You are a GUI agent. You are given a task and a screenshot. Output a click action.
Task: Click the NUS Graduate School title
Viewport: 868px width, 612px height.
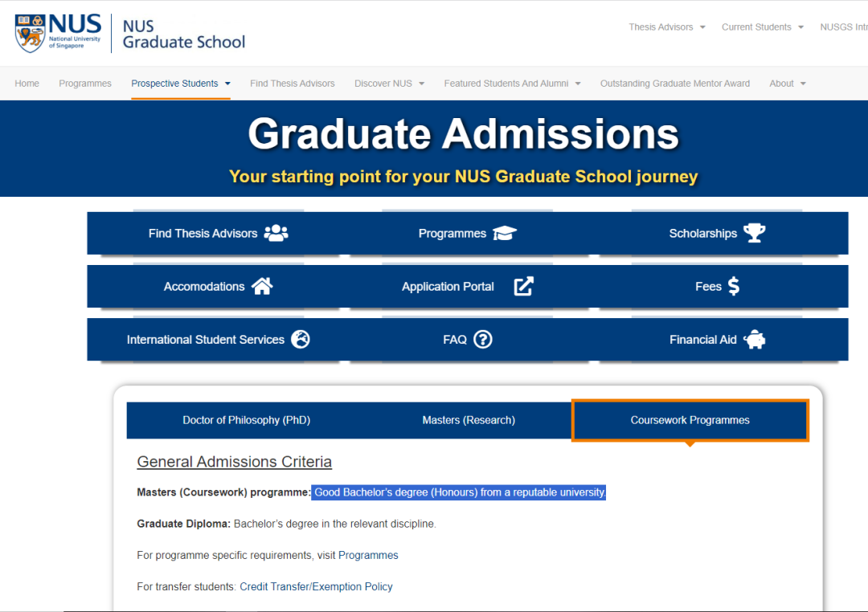[184, 34]
